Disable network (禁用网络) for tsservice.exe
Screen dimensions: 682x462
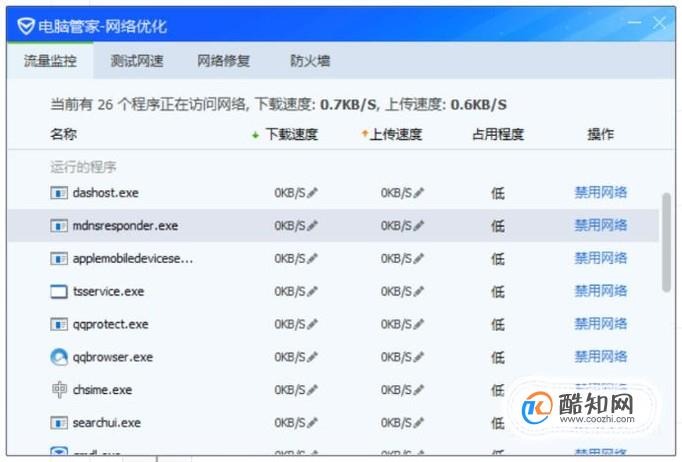(601, 291)
